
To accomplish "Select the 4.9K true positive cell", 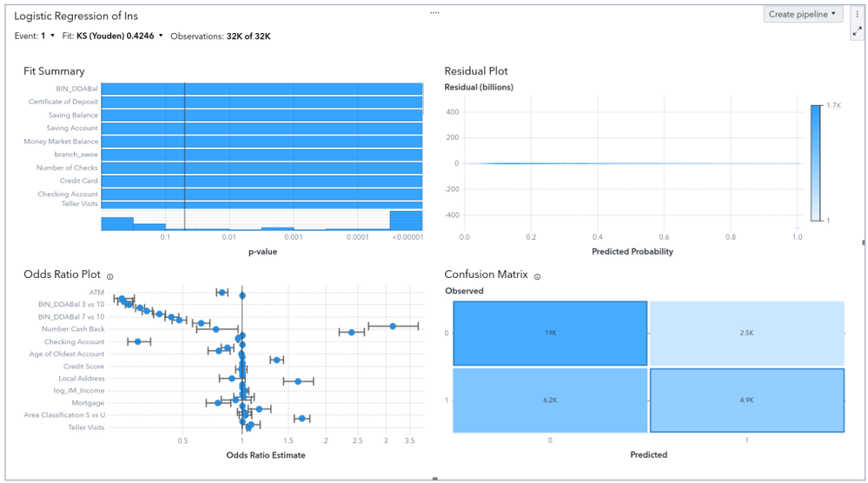I will tap(746, 400).
